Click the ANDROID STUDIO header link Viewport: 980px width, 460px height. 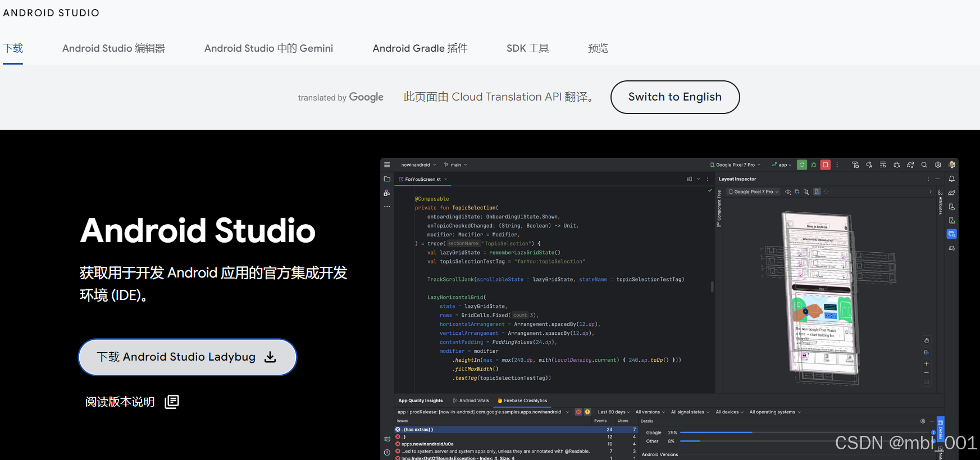pyautogui.click(x=51, y=12)
